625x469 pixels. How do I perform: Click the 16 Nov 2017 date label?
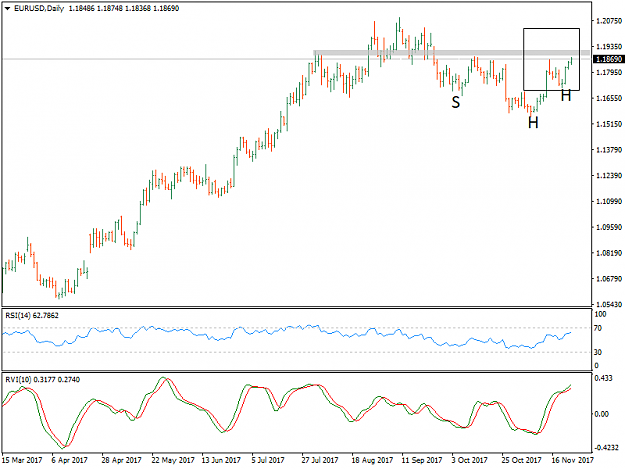coord(572,461)
